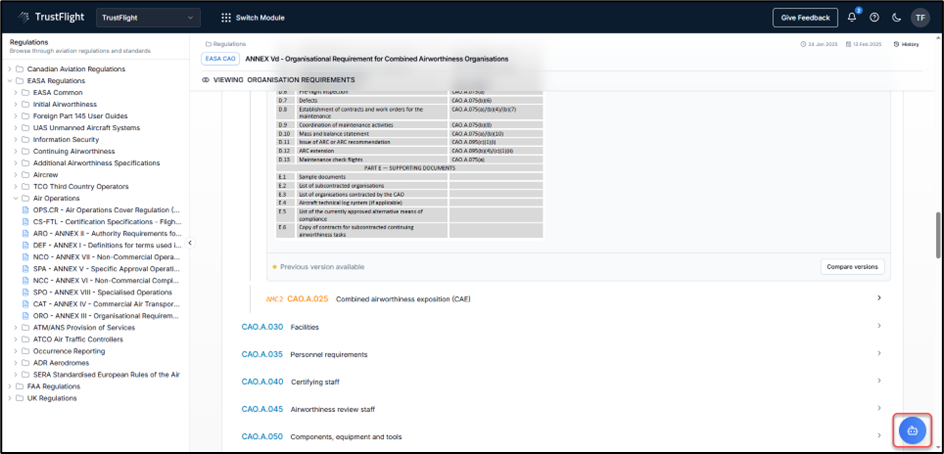
Task: Collapse the Regulations sidebar panel
Action: 190,243
